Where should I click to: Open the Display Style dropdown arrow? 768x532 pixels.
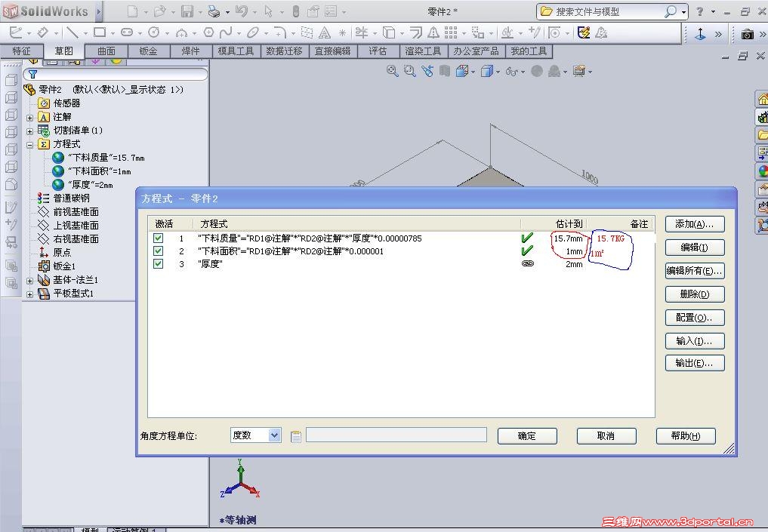[498, 72]
